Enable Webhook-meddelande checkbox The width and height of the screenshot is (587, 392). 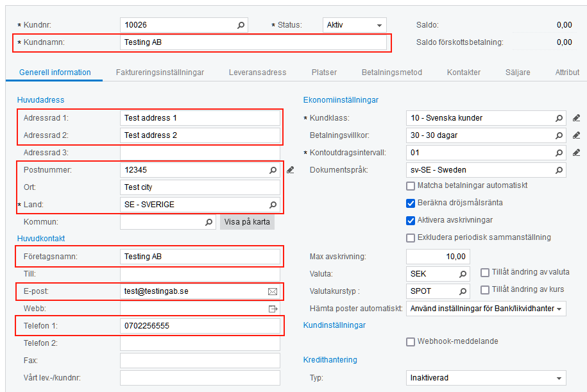411,342
